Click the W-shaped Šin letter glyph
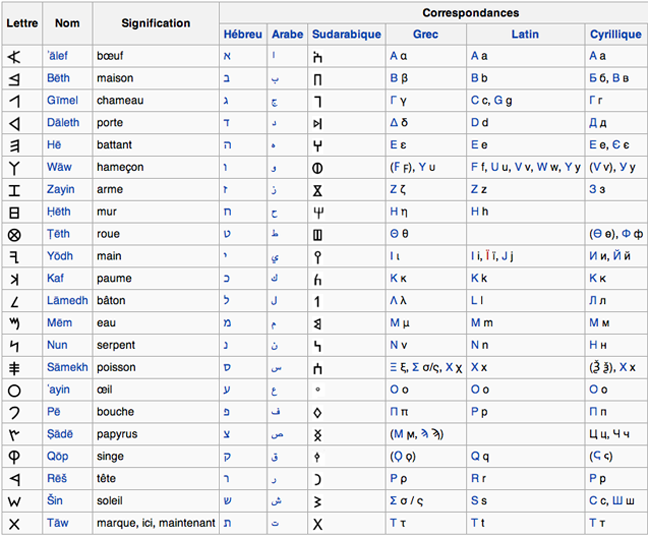 tap(14, 500)
